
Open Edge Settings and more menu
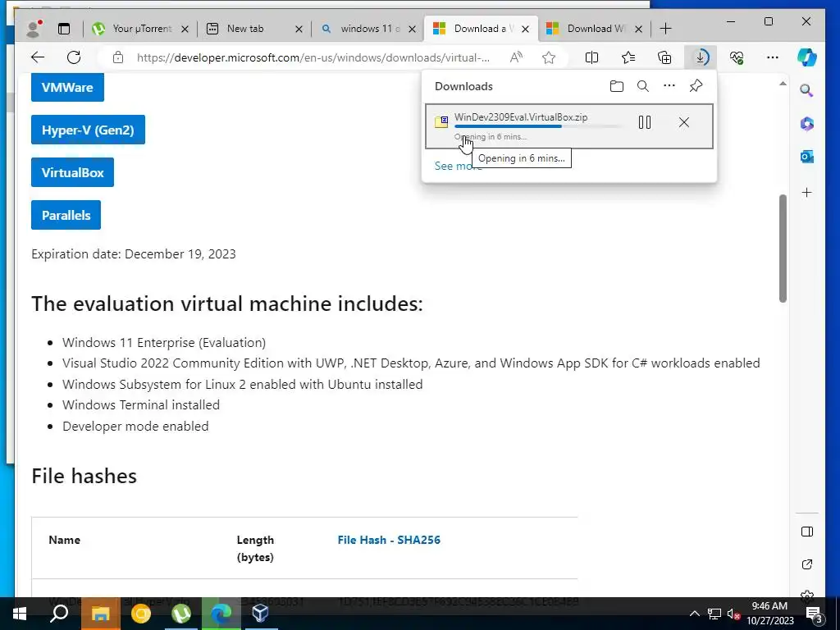point(773,57)
